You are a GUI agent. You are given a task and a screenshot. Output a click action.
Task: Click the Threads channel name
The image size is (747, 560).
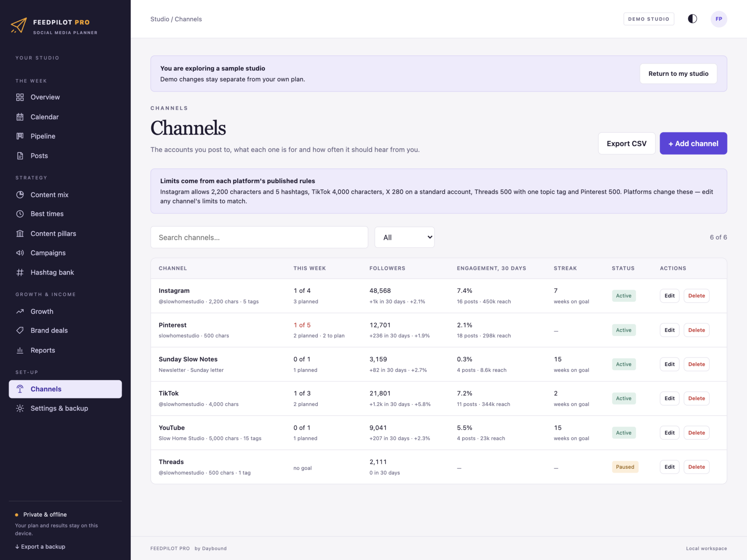[x=171, y=462]
